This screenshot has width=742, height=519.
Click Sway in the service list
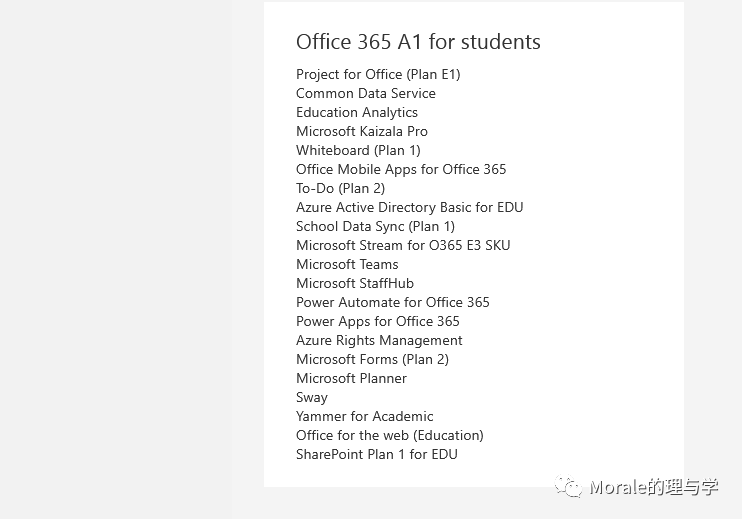(312, 397)
